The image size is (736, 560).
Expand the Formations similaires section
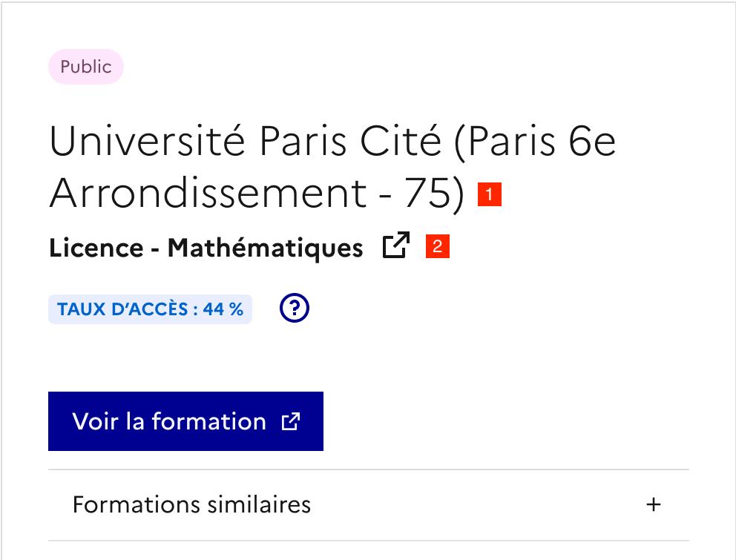[x=368, y=505]
